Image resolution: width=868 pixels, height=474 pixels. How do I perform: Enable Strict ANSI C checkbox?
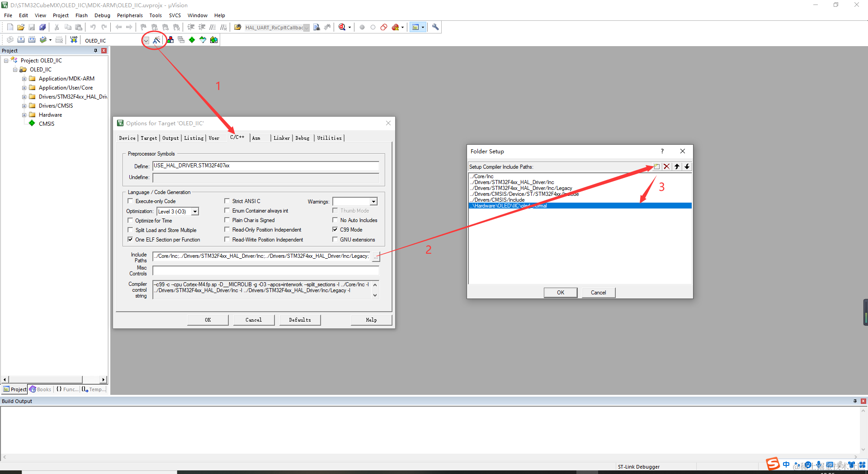click(x=227, y=201)
